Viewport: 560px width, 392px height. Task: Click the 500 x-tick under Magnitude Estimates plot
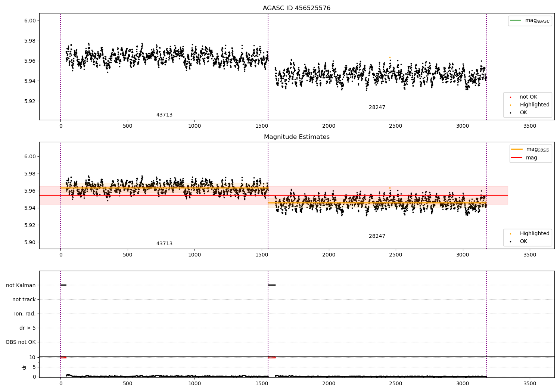(x=128, y=255)
